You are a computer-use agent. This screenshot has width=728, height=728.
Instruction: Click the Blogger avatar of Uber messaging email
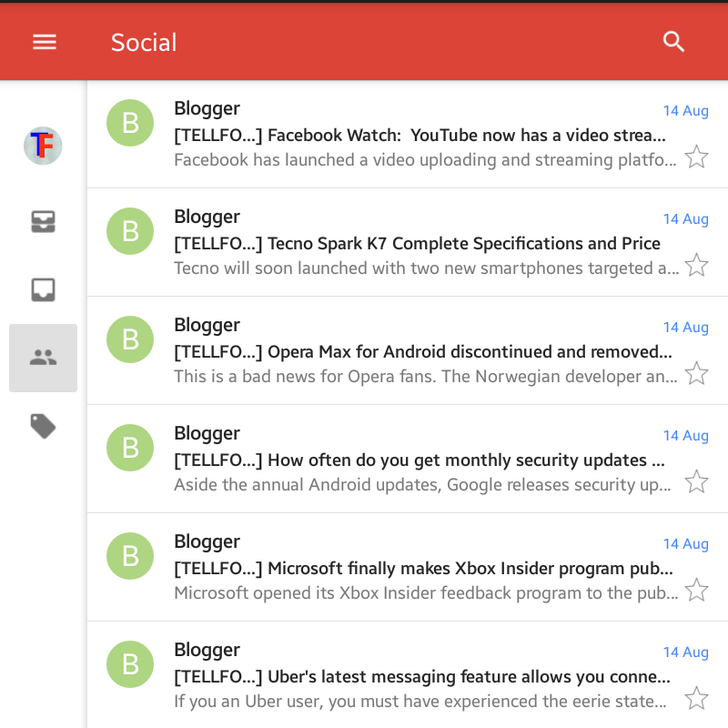(130, 664)
